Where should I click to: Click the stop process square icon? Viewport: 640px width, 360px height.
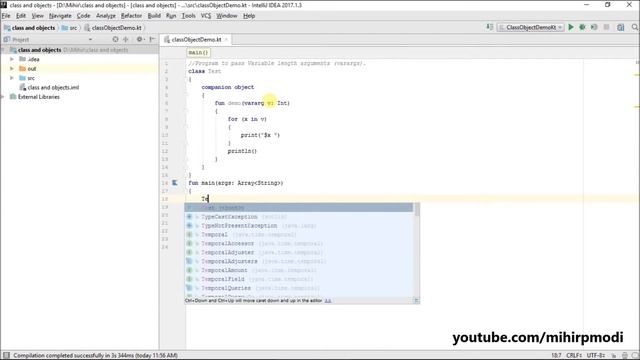607,27
